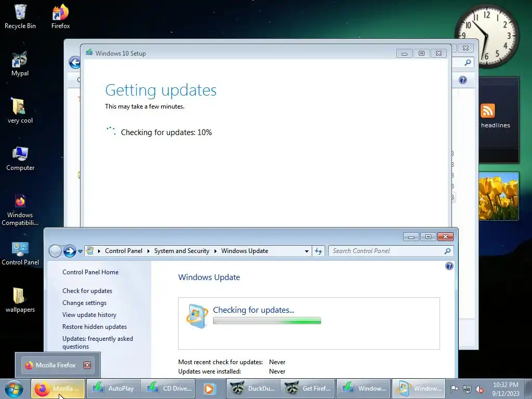The image size is (532, 399).
Task: Click 'Check for updates' in sidebar
Action: click(x=87, y=291)
